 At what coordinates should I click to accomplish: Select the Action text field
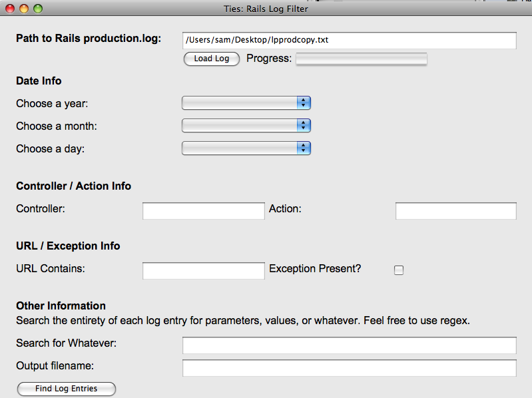click(x=455, y=211)
